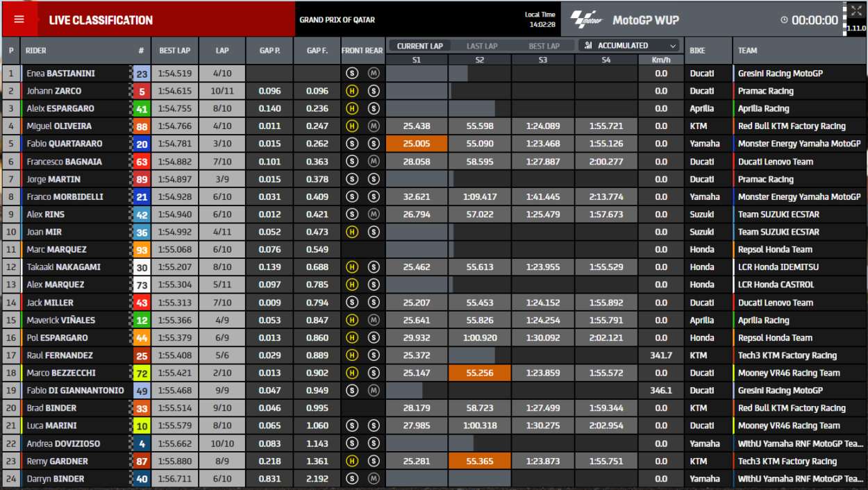Click Marini's number 10 badge
Image resolution: width=868 pixels, height=490 pixels.
coord(142,425)
